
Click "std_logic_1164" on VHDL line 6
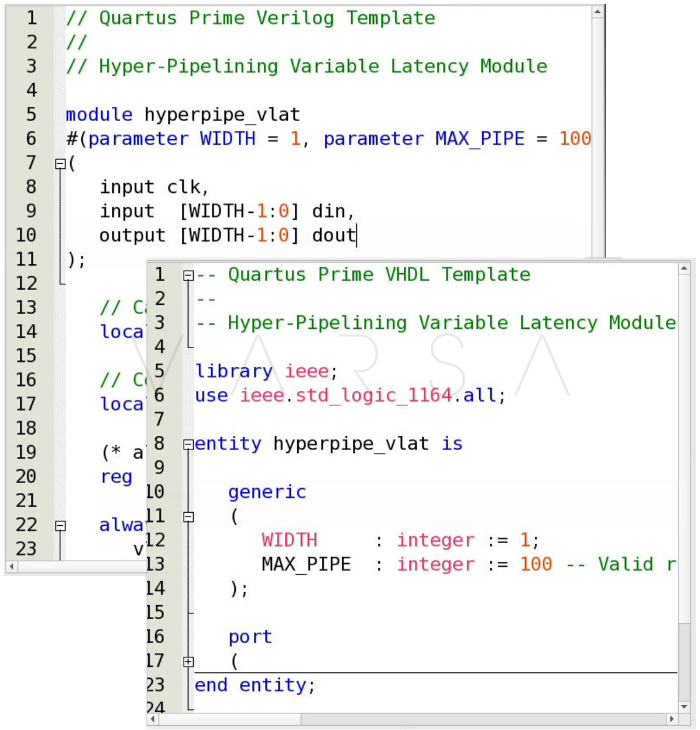(x=374, y=396)
